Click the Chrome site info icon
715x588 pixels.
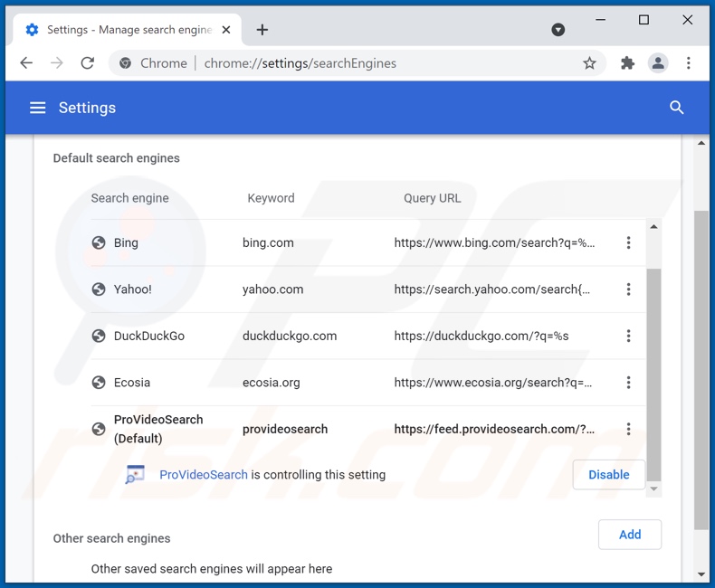126,63
